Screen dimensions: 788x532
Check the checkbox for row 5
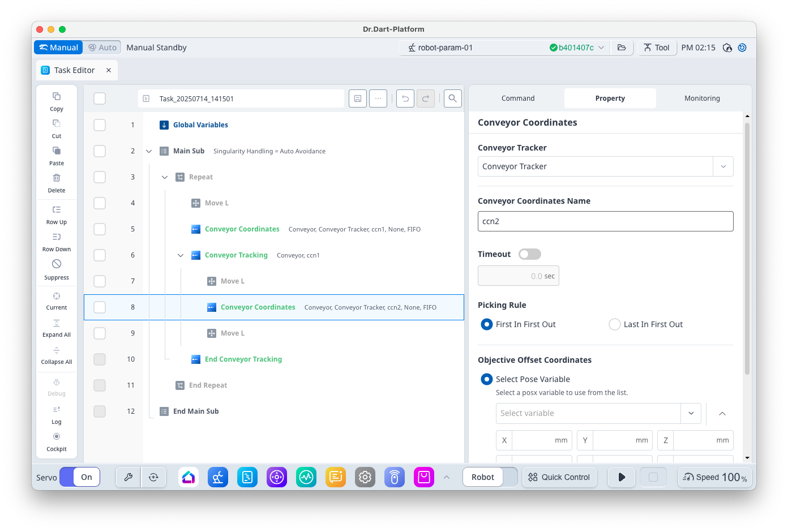(x=100, y=229)
